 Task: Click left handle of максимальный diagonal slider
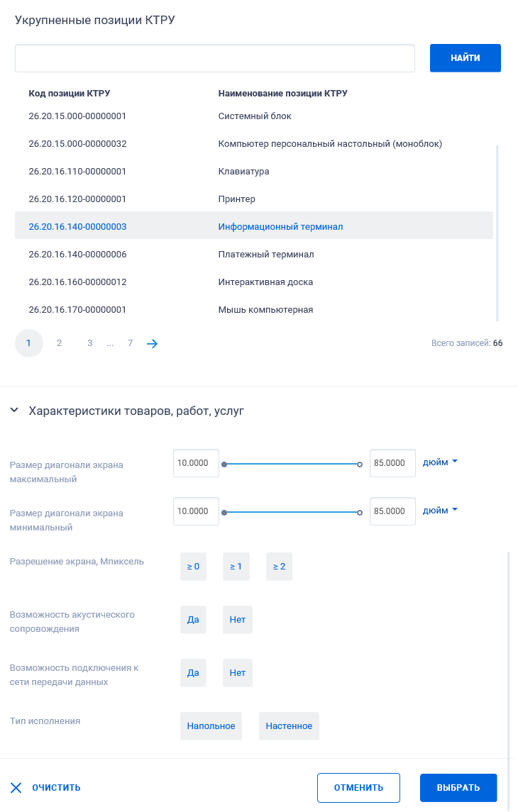pyautogui.click(x=224, y=465)
